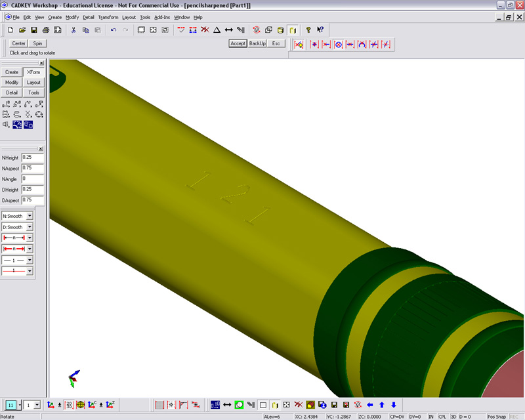
Task: Click the Print icon in toolbar
Action: tap(45, 30)
